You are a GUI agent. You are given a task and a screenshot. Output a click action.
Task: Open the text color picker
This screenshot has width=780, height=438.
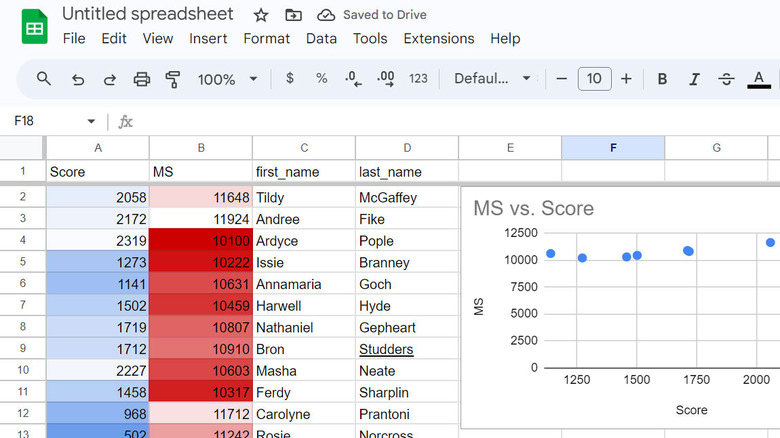click(x=760, y=79)
